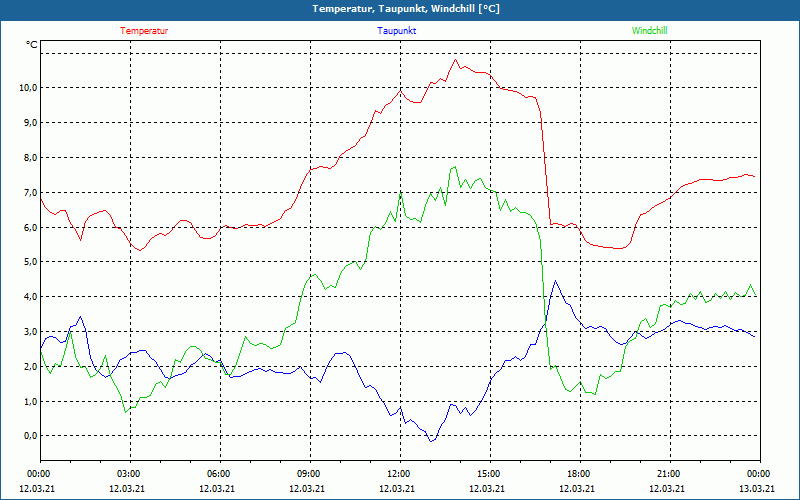Click the dew point peak after 17:00

pos(556,281)
